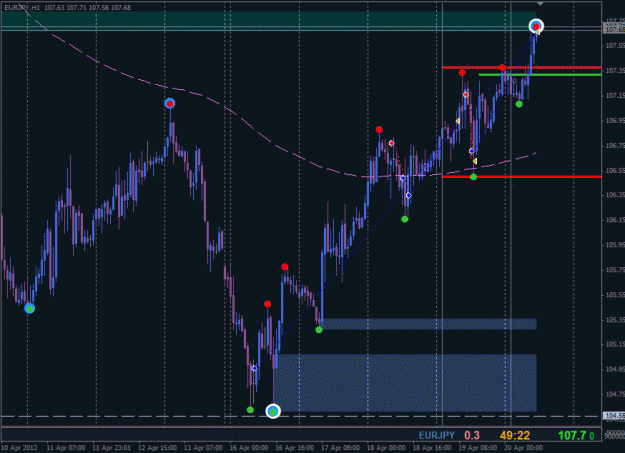Click the 18 Apr 16:00 time label

[x=432, y=448]
